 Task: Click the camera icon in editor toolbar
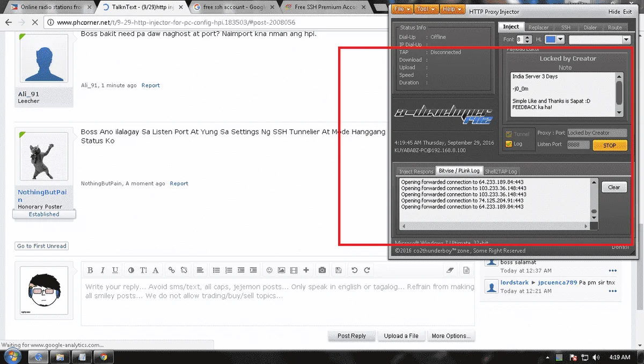[x=322, y=270]
